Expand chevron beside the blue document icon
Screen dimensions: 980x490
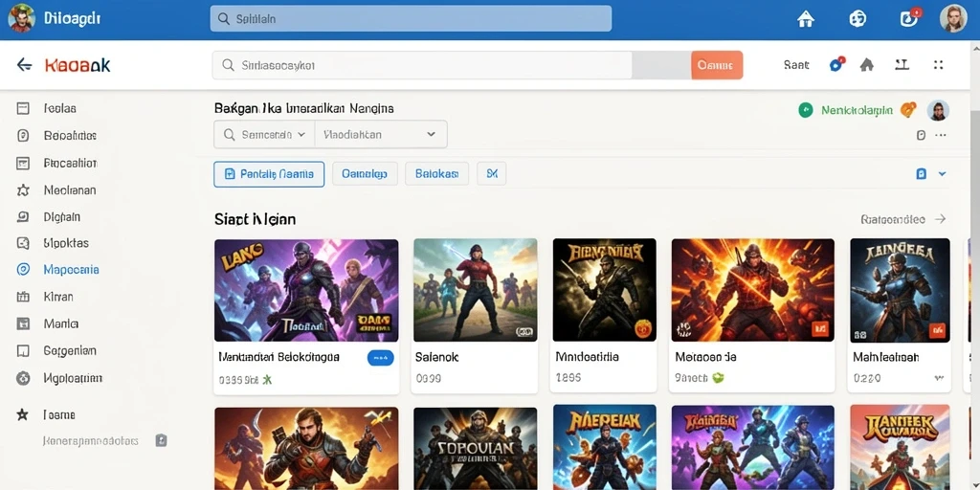[x=943, y=174]
